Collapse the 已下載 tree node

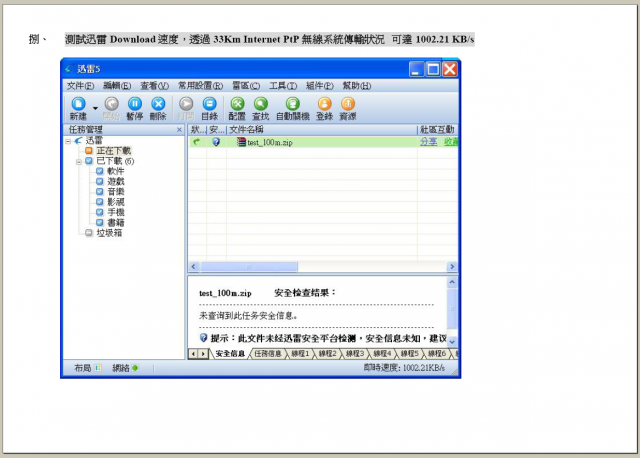click(x=79, y=162)
